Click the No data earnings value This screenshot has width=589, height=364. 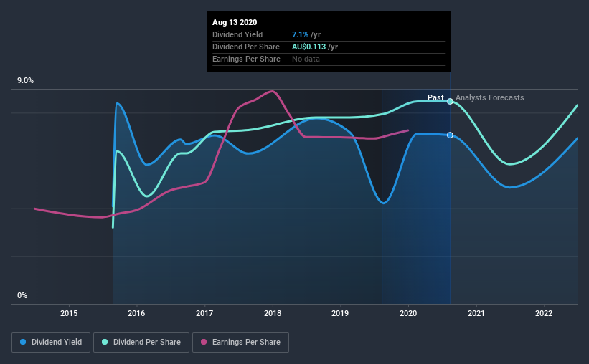[306, 59]
